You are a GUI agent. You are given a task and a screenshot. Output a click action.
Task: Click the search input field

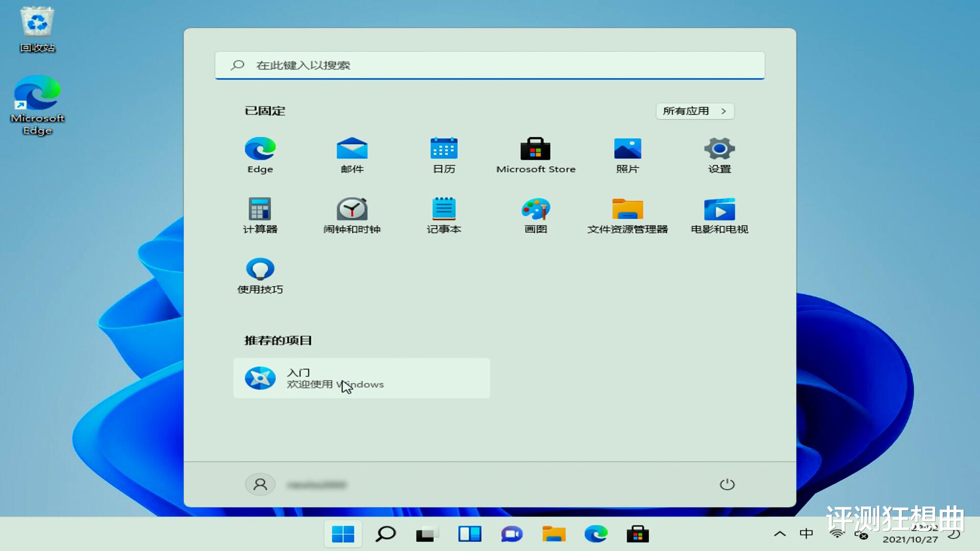490,65
